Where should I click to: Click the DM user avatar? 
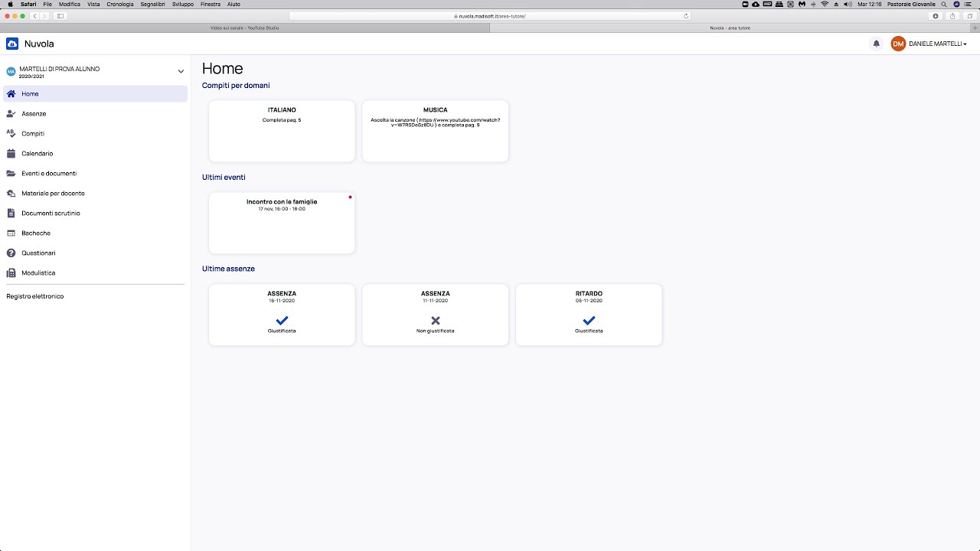click(898, 44)
